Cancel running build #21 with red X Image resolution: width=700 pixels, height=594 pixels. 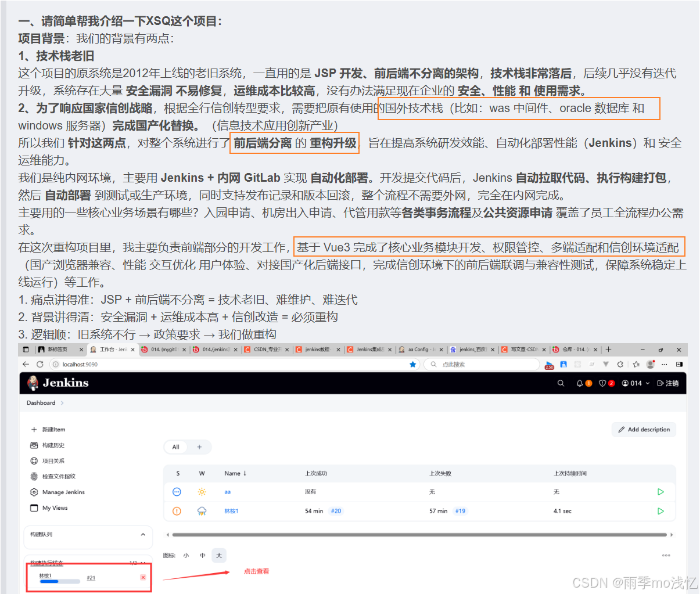(x=143, y=577)
